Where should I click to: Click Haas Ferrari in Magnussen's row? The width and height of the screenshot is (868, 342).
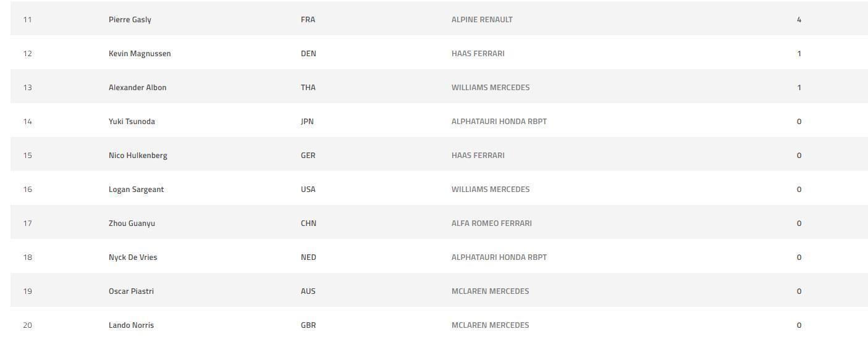[x=478, y=54]
